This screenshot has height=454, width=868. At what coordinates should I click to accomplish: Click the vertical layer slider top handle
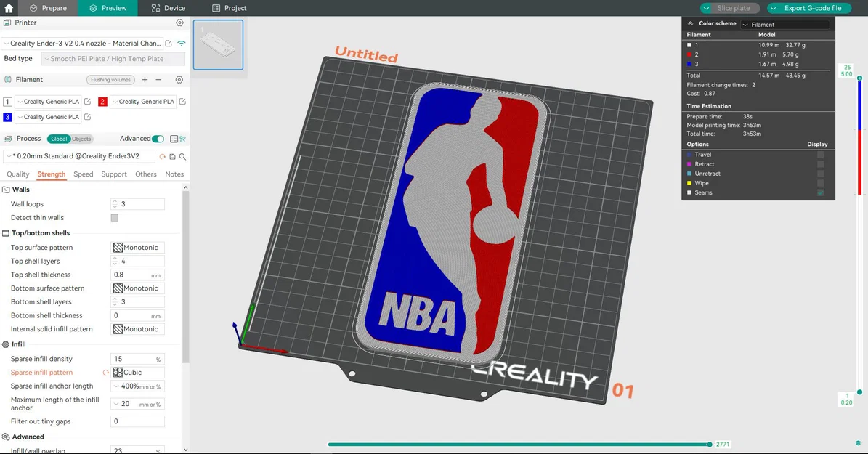tap(859, 78)
